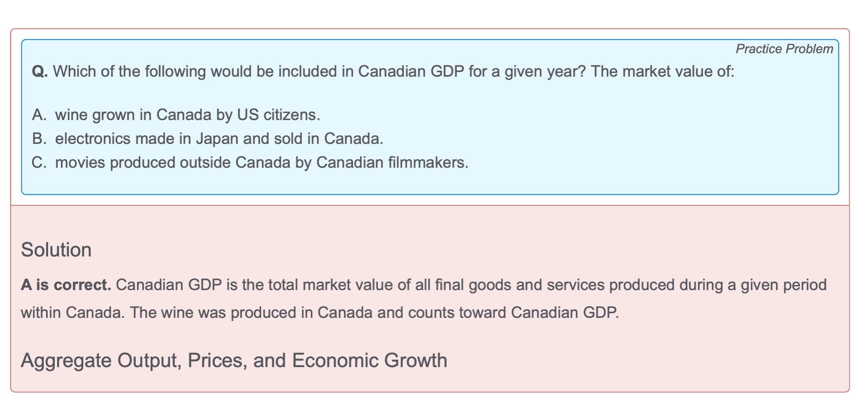Click the letter "C." option marker
The height and width of the screenshot is (416, 868).
(39, 163)
